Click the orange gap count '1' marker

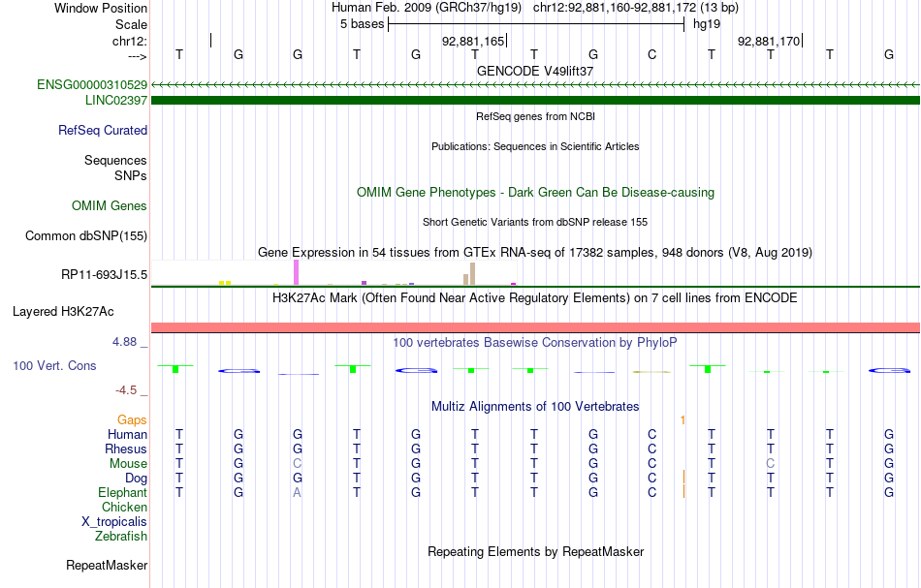(683, 419)
